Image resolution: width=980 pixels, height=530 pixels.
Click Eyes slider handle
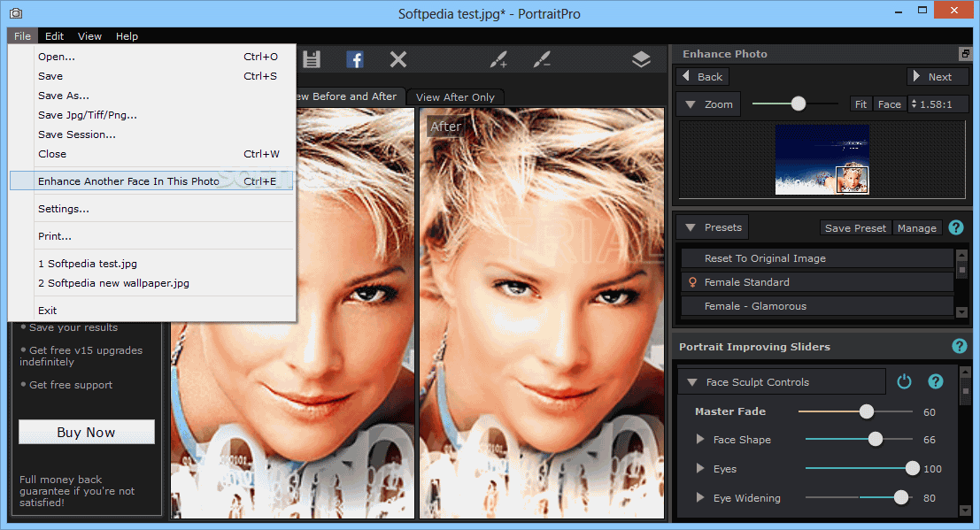(913, 468)
